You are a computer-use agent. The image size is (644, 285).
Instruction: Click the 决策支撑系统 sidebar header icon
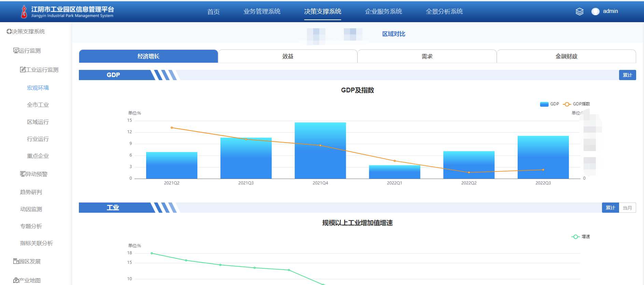[9, 31]
